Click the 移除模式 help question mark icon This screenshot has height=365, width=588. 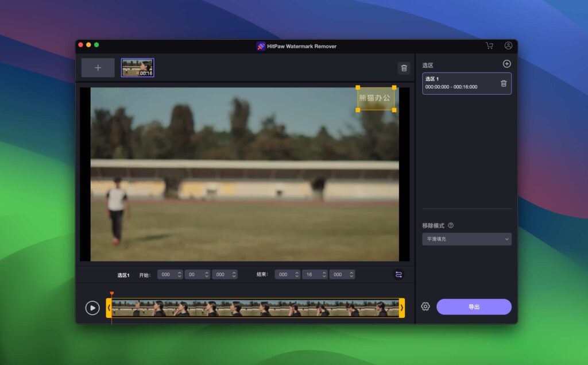click(x=451, y=225)
